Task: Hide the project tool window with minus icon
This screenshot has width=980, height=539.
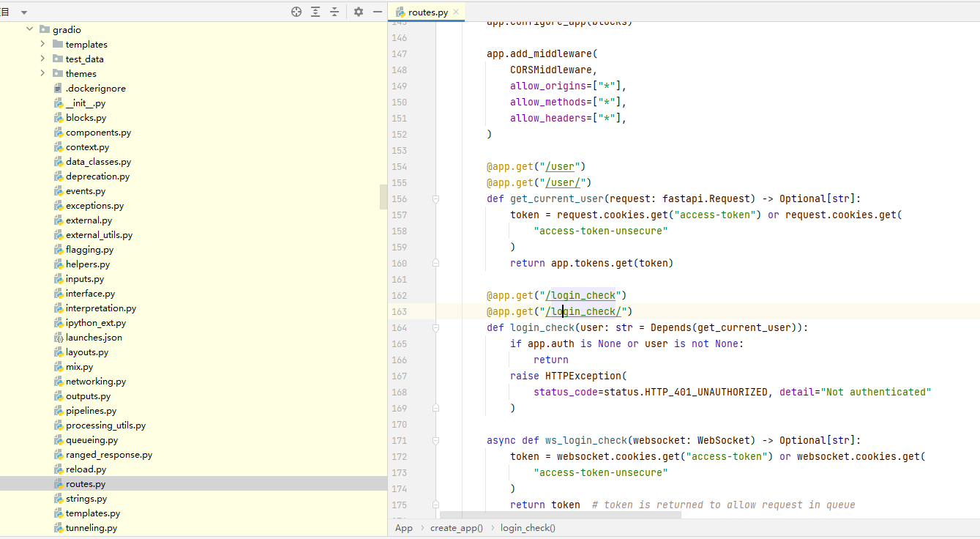Action: (x=378, y=12)
